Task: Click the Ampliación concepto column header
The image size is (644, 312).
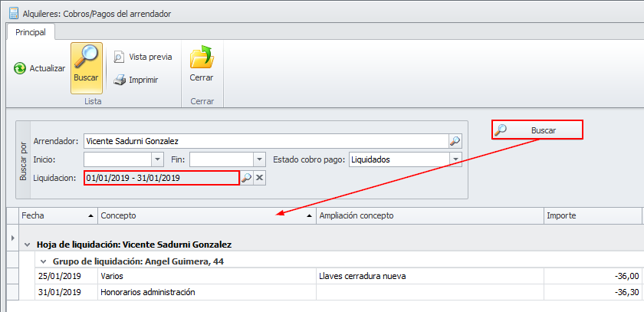Action: (429, 215)
